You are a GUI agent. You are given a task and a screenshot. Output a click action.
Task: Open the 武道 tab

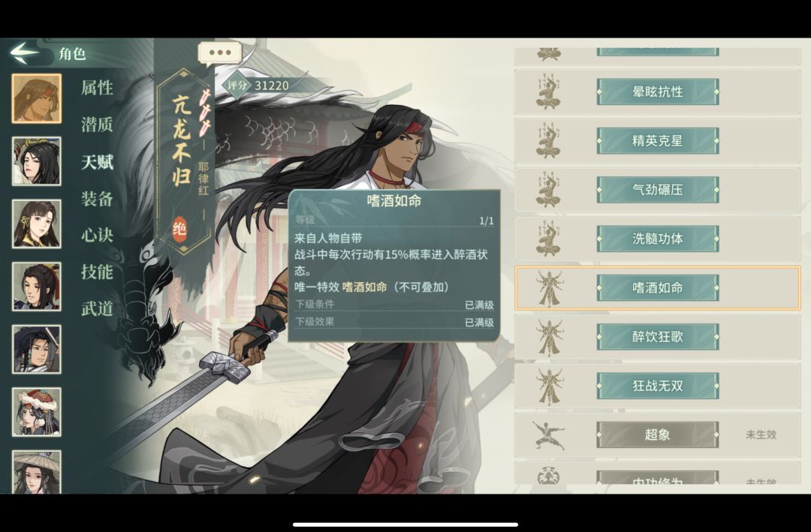(97, 308)
